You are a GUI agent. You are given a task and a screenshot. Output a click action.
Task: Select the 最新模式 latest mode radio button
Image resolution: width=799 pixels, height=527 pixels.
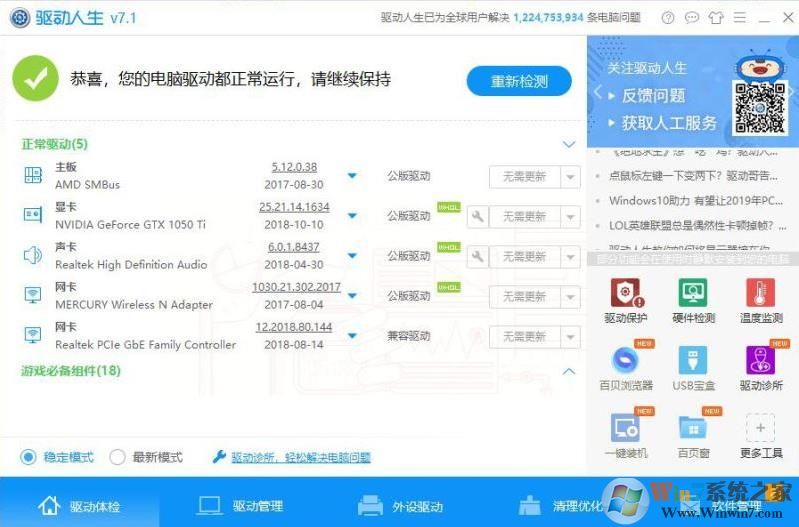pyautogui.click(x=117, y=457)
